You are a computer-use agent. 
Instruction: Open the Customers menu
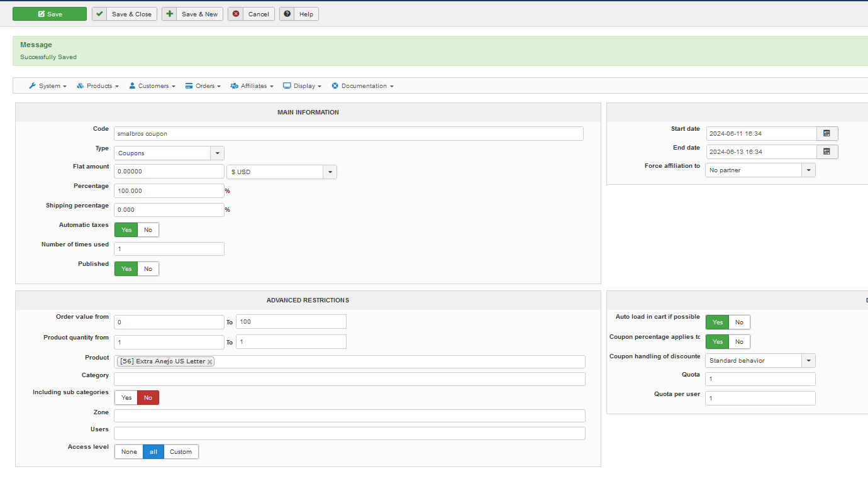tap(152, 86)
